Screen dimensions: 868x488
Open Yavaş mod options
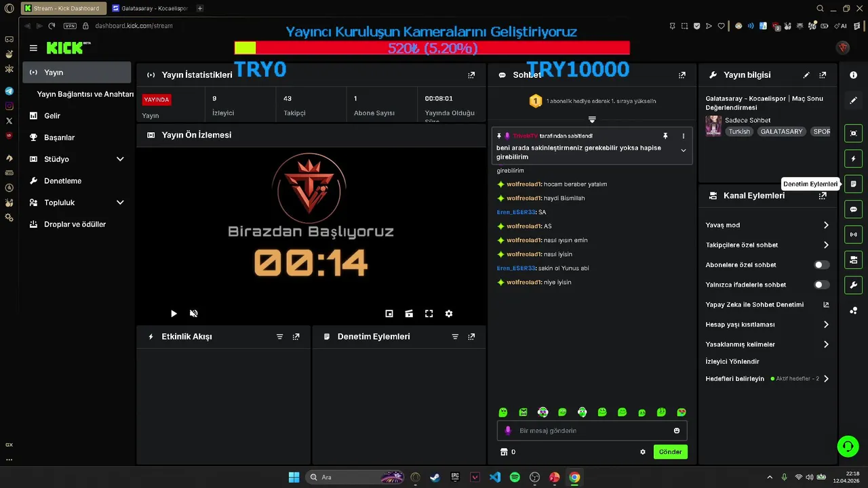(826, 225)
